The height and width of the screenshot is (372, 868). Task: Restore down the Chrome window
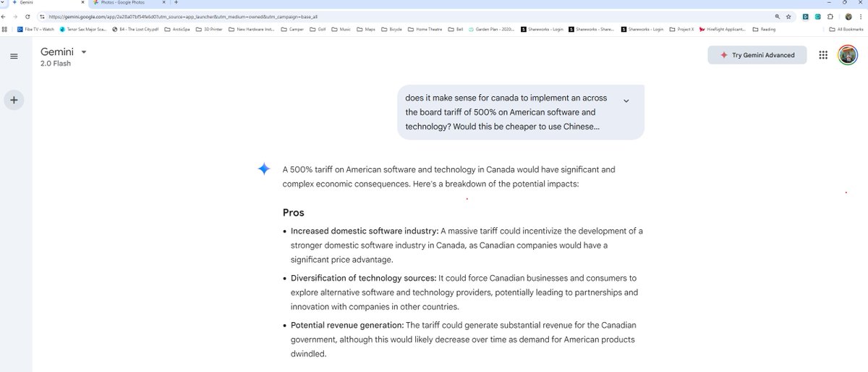pos(844,3)
